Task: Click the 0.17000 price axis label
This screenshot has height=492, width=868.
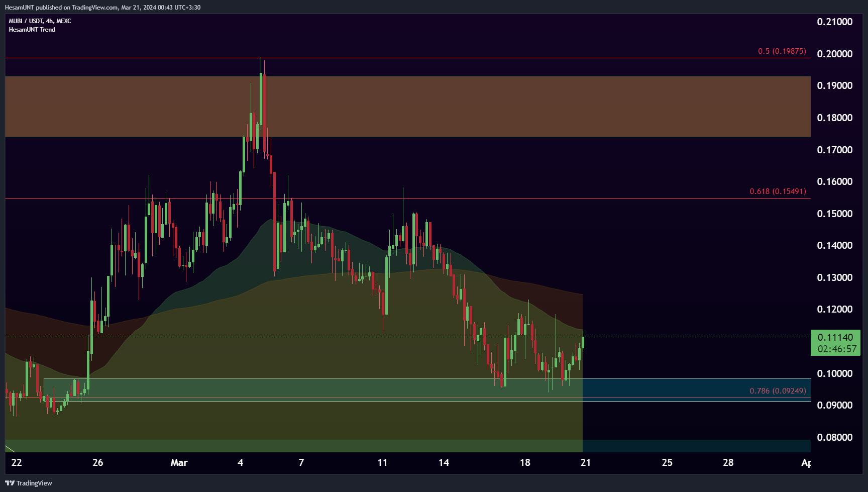Action: [835, 150]
